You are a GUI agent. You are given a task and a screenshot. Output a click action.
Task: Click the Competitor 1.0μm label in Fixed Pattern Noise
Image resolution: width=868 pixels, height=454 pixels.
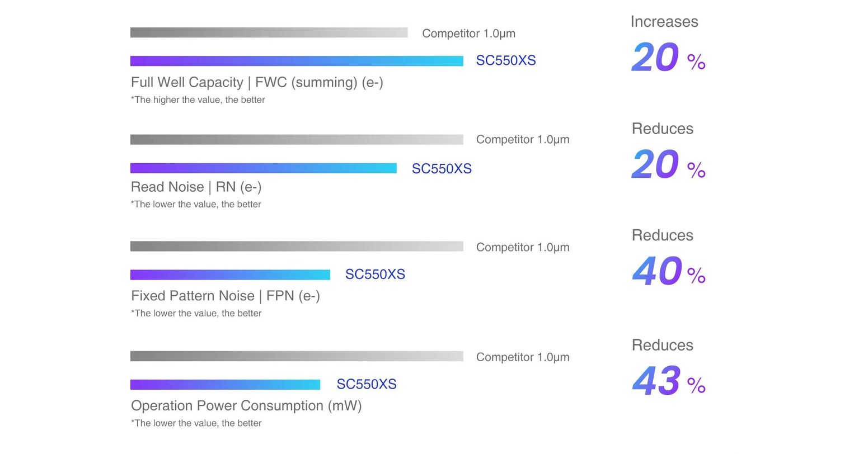point(522,247)
